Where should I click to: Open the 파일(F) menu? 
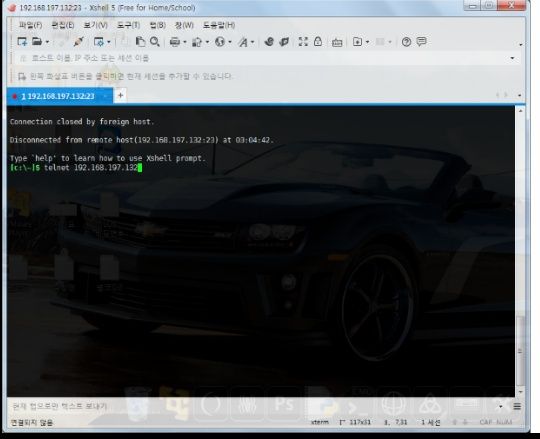[30, 25]
